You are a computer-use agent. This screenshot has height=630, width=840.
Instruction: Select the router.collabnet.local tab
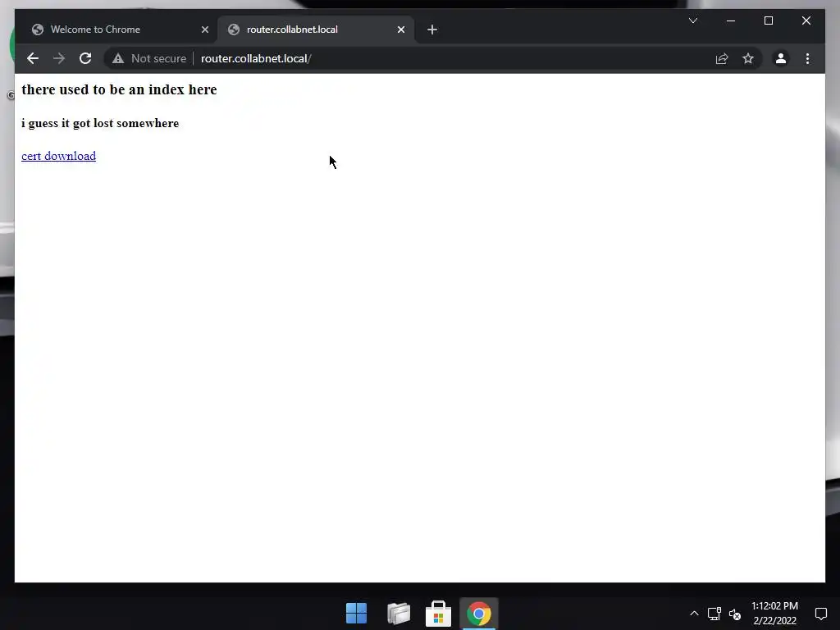pos(314,30)
